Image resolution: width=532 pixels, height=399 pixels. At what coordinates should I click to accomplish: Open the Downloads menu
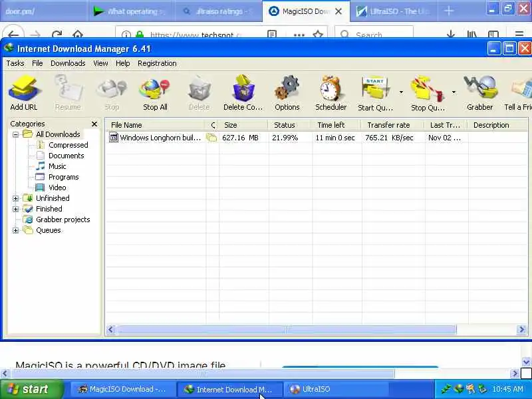pos(68,63)
